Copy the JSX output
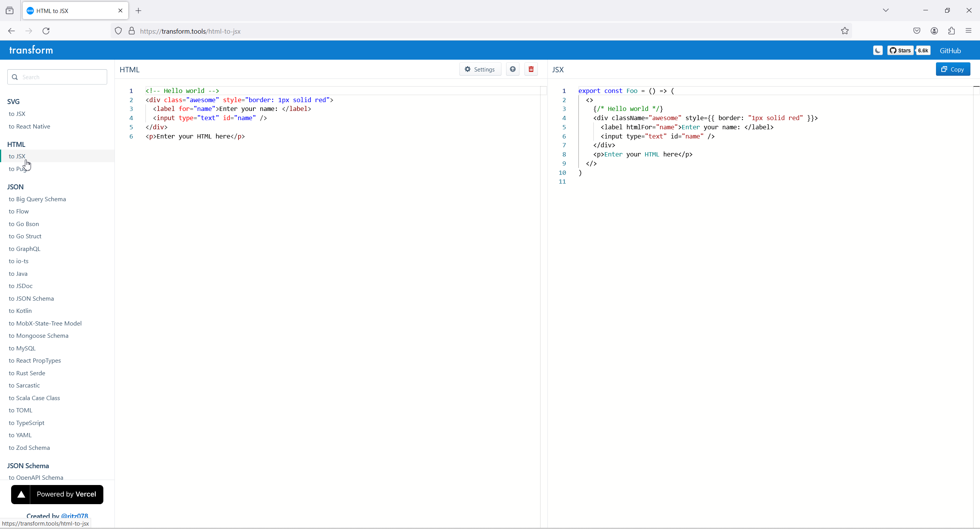The width and height of the screenshot is (980, 529). click(952, 69)
